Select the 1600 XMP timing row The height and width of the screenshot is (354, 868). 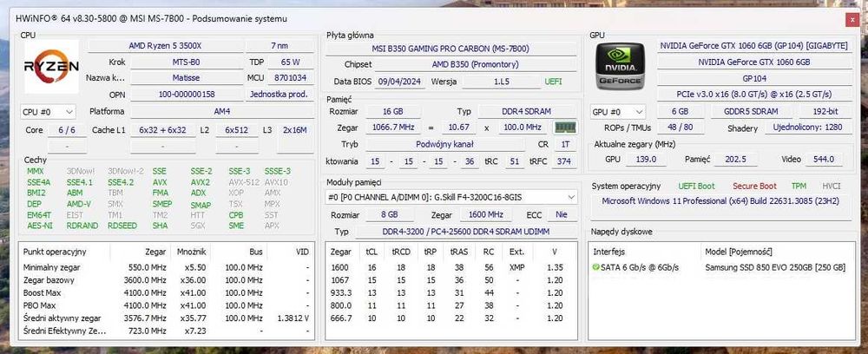[451, 268]
